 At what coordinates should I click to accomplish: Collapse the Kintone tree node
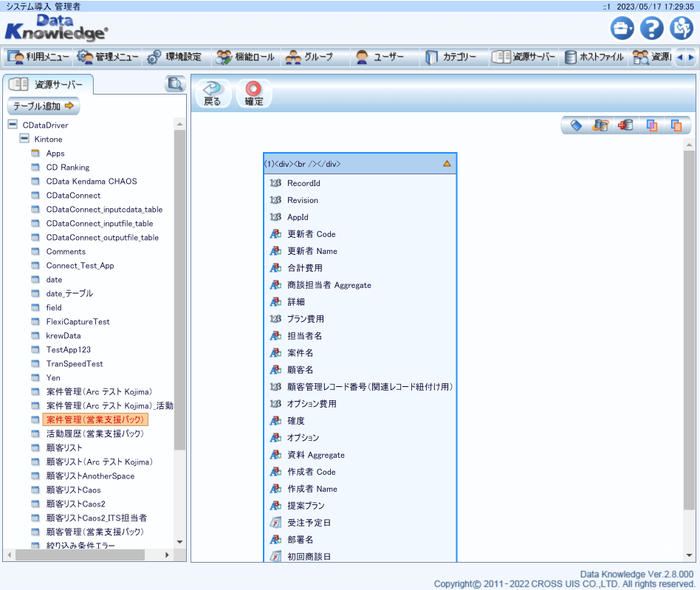click(24, 139)
